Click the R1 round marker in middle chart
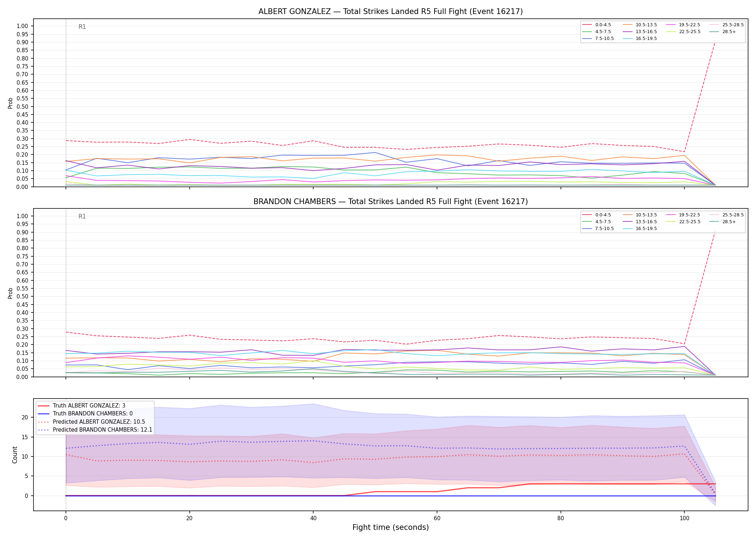 pyautogui.click(x=82, y=216)
